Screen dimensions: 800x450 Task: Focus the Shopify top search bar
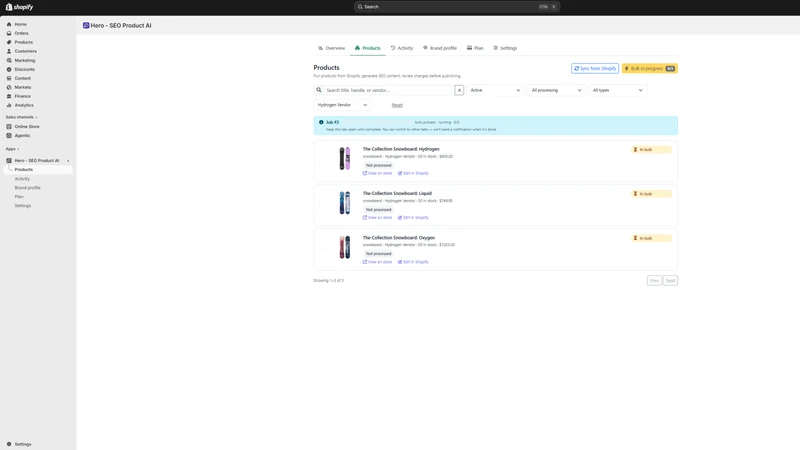point(457,7)
